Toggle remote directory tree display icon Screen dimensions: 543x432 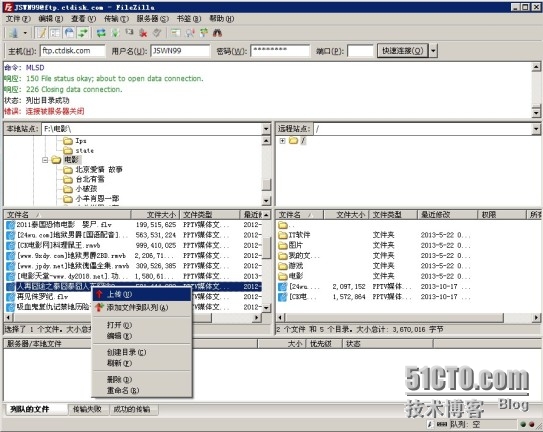pos(69,33)
